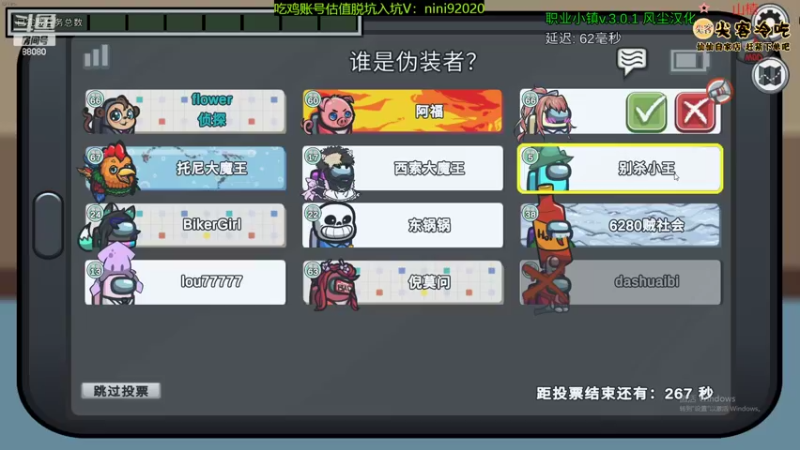Viewport: 800px width, 450px height.
Task: Confirm vote with green checkmark button
Action: click(x=646, y=112)
